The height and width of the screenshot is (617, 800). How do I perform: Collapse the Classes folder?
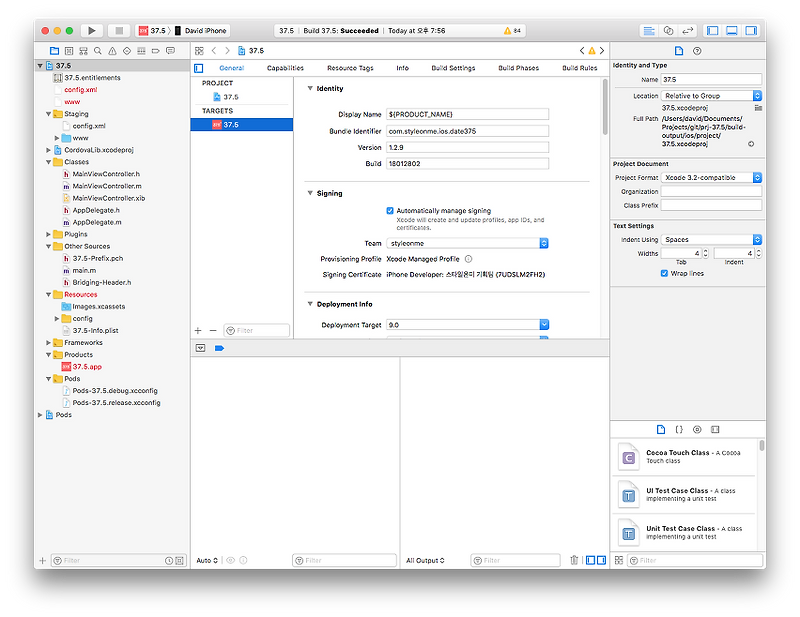(x=48, y=162)
